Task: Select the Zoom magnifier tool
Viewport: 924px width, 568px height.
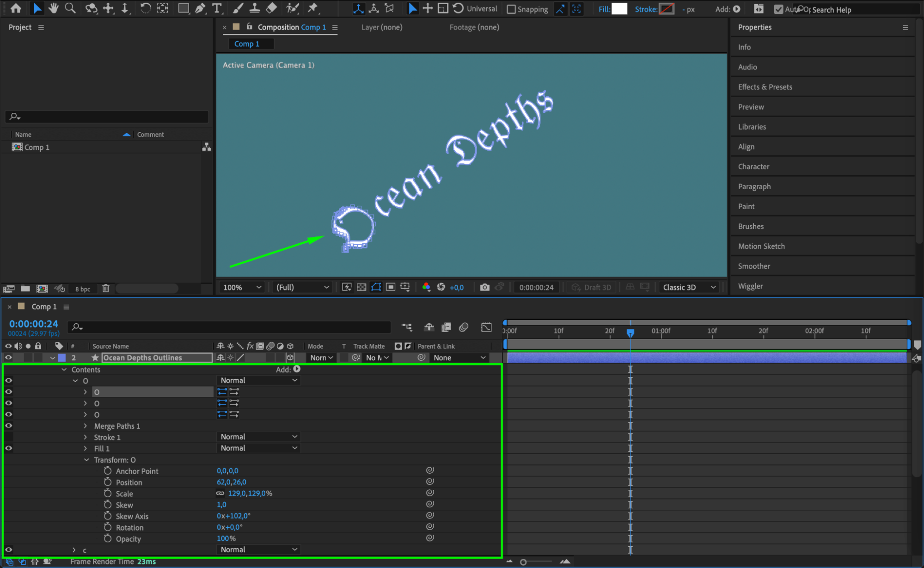Action: click(70, 8)
